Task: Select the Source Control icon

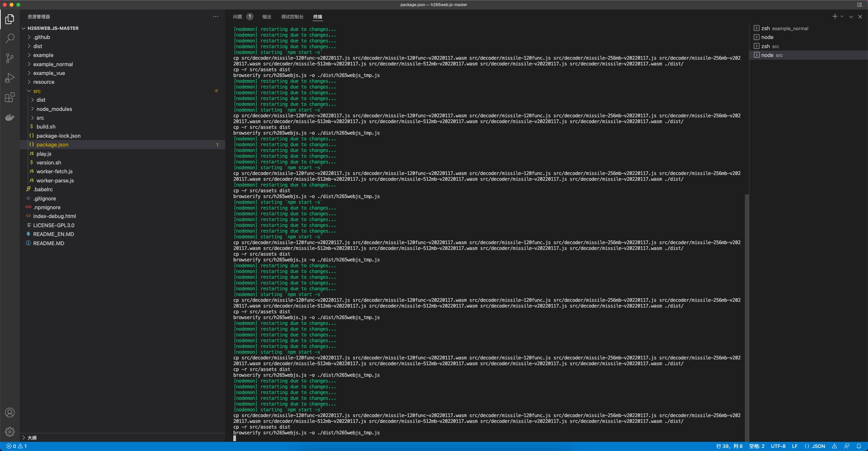Action: coord(10,58)
